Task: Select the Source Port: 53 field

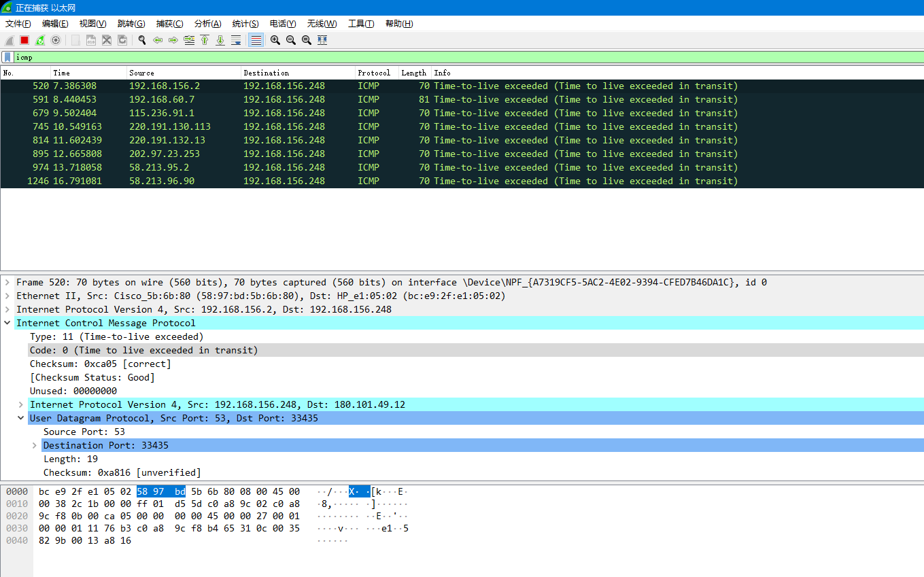Action: (84, 432)
